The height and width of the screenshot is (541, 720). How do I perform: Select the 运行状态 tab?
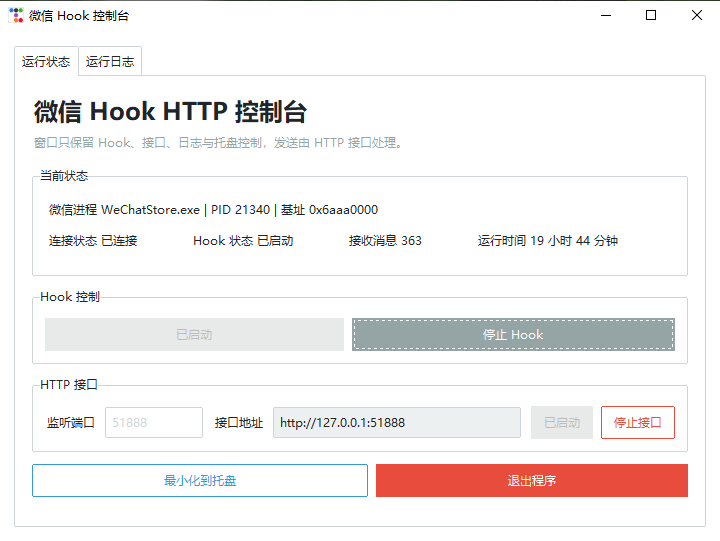coord(46,61)
